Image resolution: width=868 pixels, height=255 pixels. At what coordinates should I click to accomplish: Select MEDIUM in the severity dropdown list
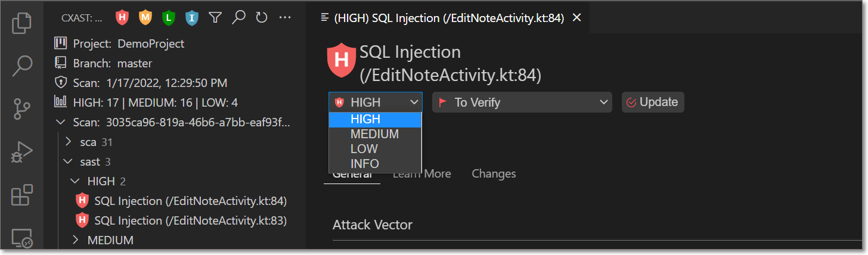(x=375, y=134)
